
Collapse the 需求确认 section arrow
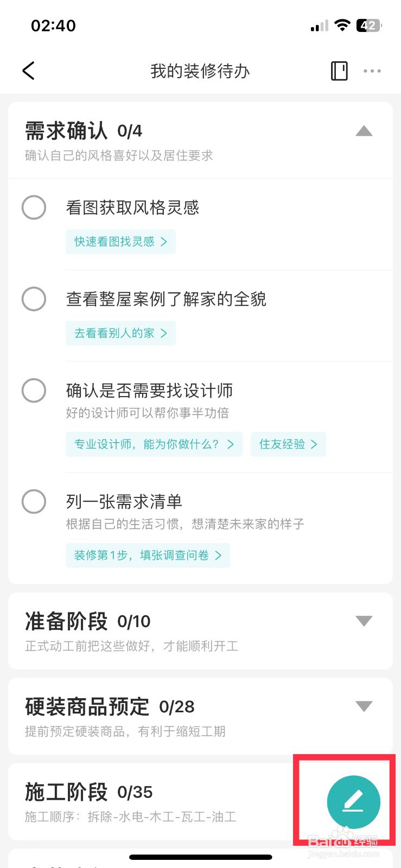tap(364, 131)
